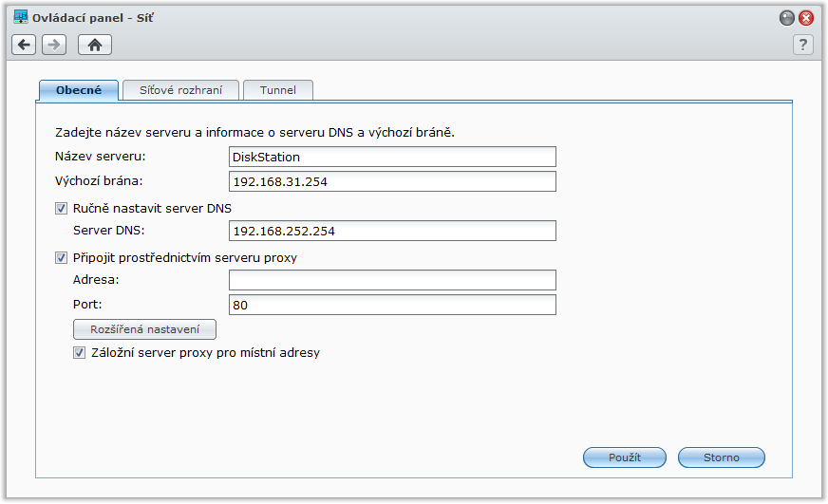Click the Storno button

pyautogui.click(x=722, y=457)
